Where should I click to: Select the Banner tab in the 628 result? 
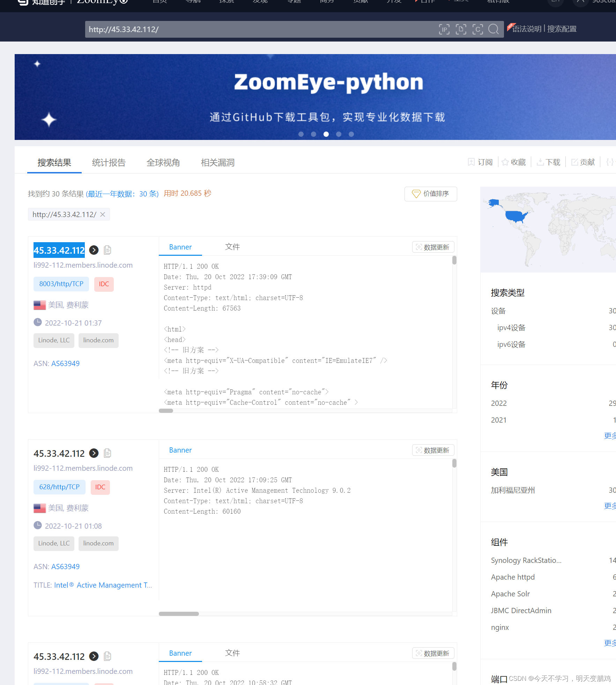click(180, 450)
